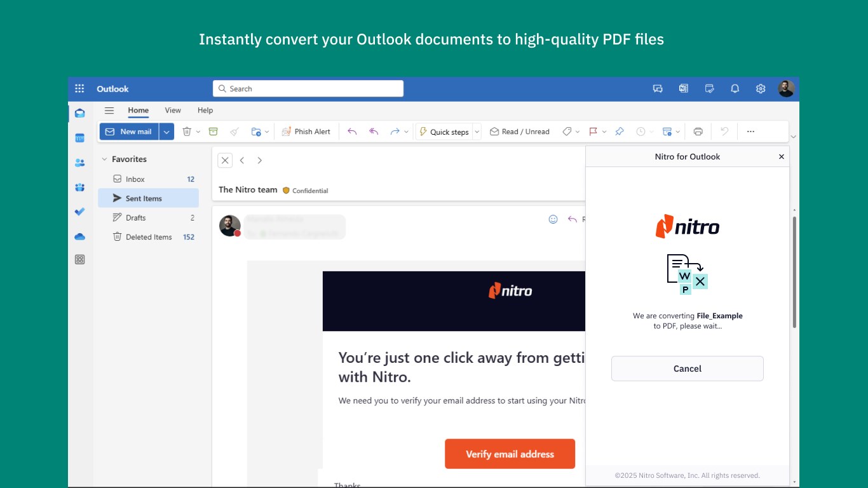
Task: Open the Help tab
Action: 205,111
